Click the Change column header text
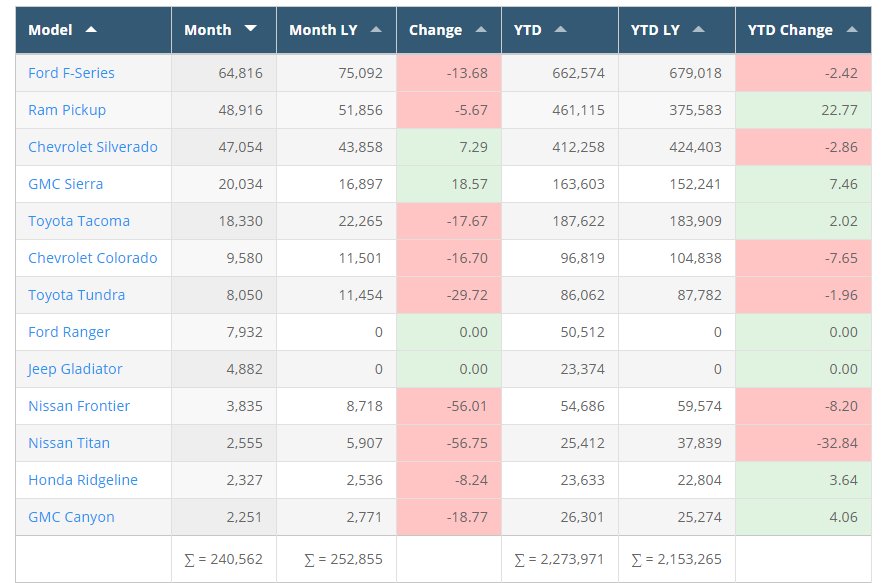The width and height of the screenshot is (885, 583). (x=435, y=30)
